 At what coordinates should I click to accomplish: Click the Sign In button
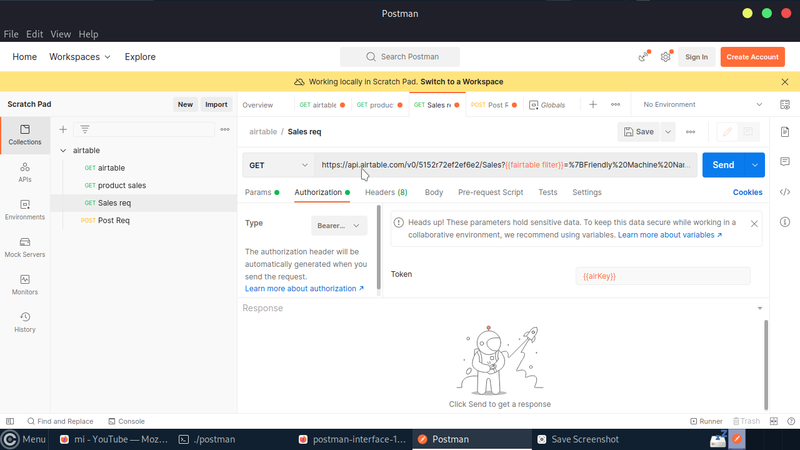coord(696,57)
